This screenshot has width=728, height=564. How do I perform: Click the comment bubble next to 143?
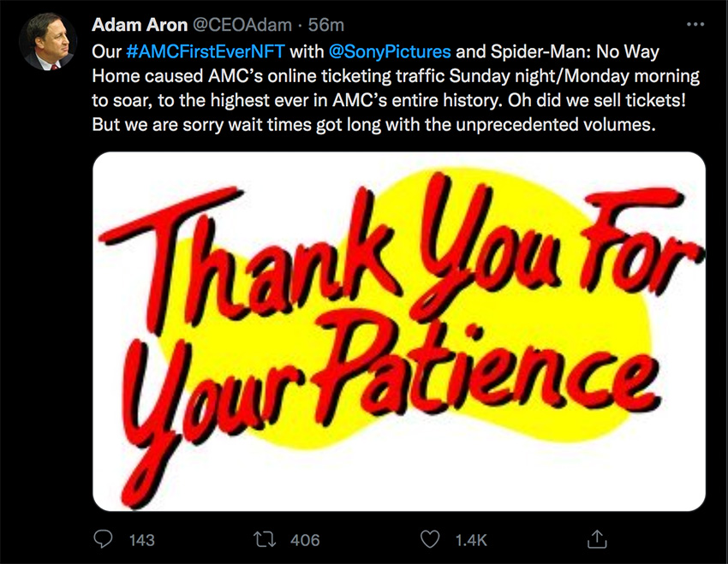click(103, 537)
